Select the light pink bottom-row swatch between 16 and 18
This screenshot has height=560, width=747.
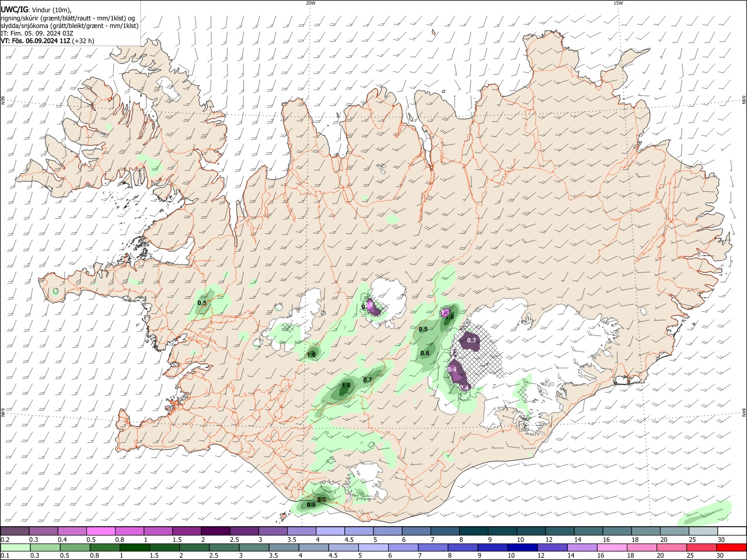(612, 547)
